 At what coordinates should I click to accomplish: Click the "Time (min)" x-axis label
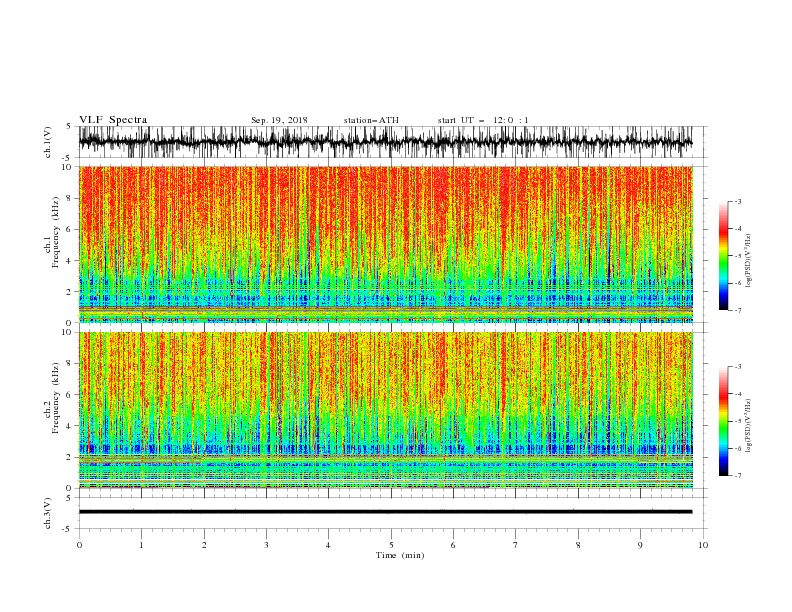click(x=400, y=555)
